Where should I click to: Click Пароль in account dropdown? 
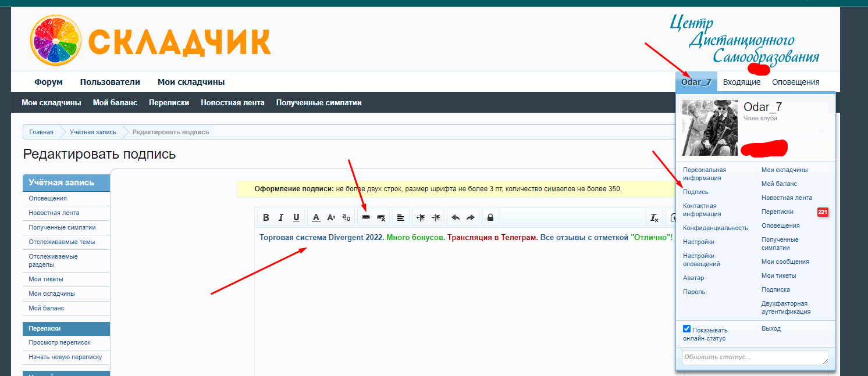tap(694, 292)
